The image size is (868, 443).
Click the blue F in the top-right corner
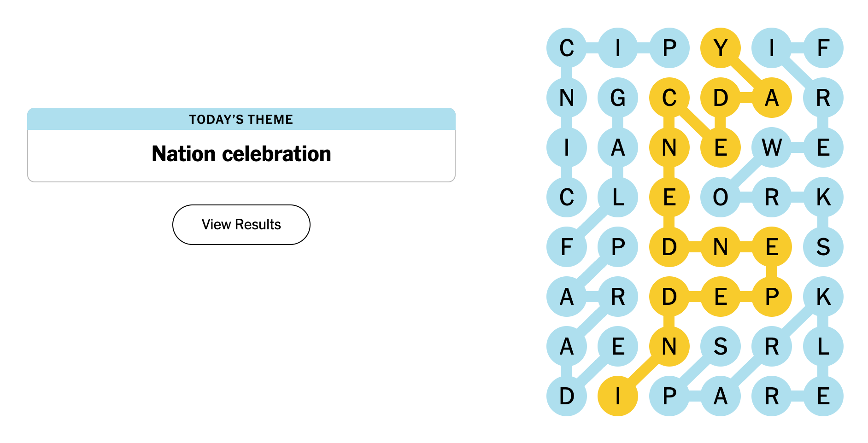(x=824, y=47)
